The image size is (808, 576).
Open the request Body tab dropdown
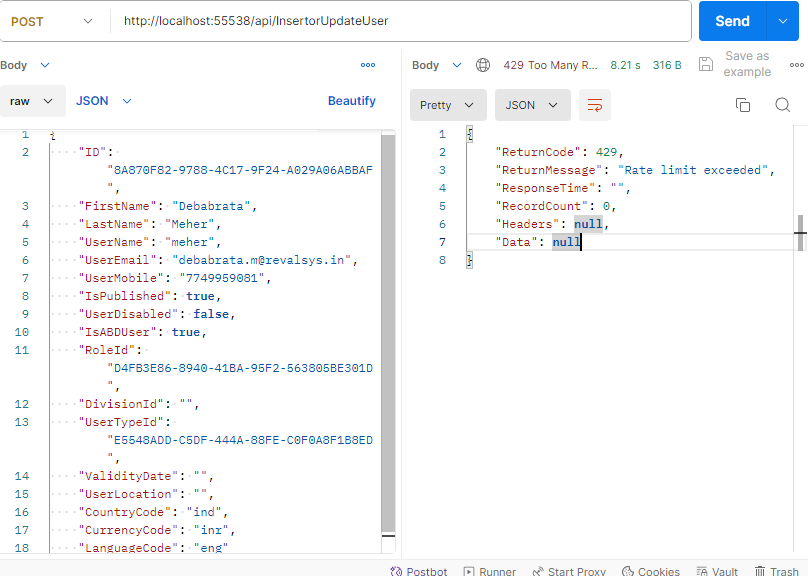pyautogui.click(x=25, y=65)
